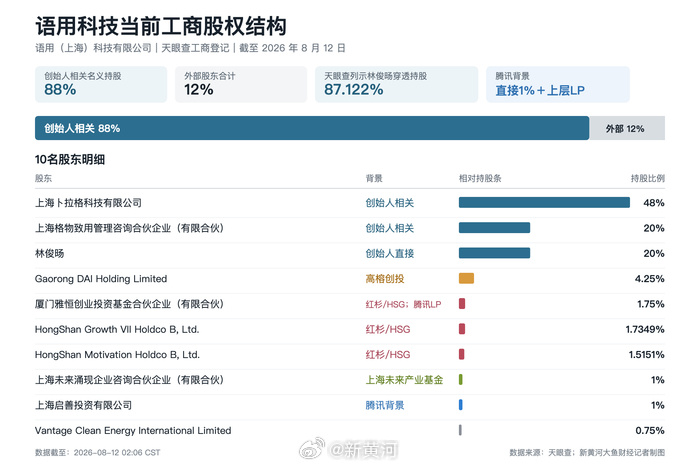Select Vantage Clean Energy International Limited

pos(133,430)
